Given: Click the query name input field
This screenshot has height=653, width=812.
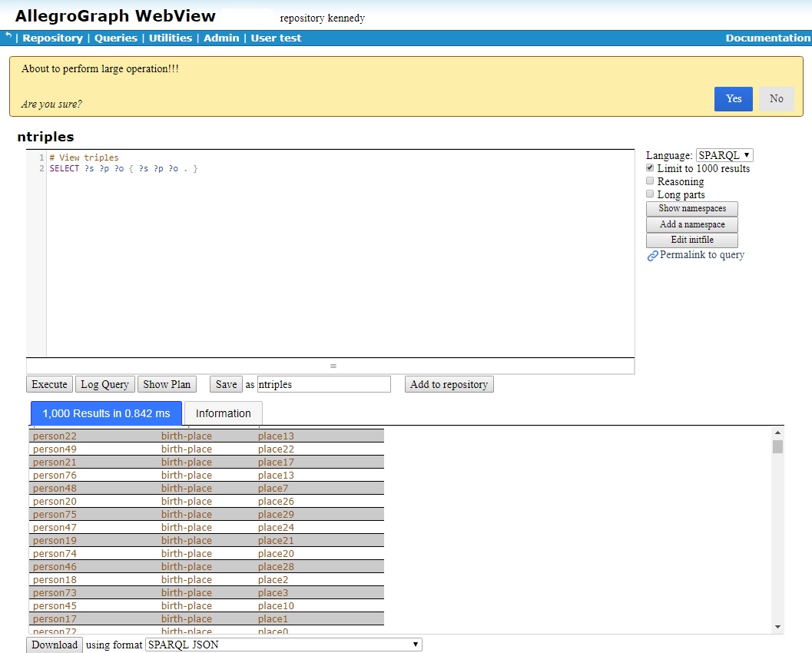Looking at the screenshot, I should (323, 384).
